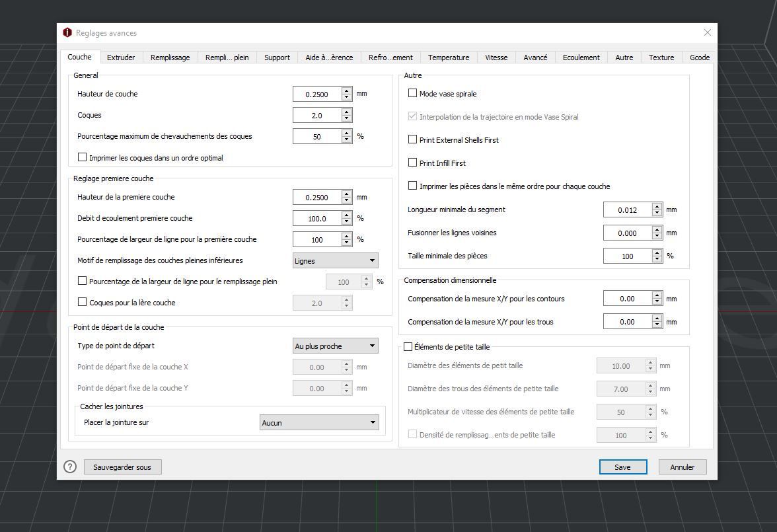This screenshot has height=532, width=777.
Task: Click Taille minimale des pièces field
Action: point(628,256)
